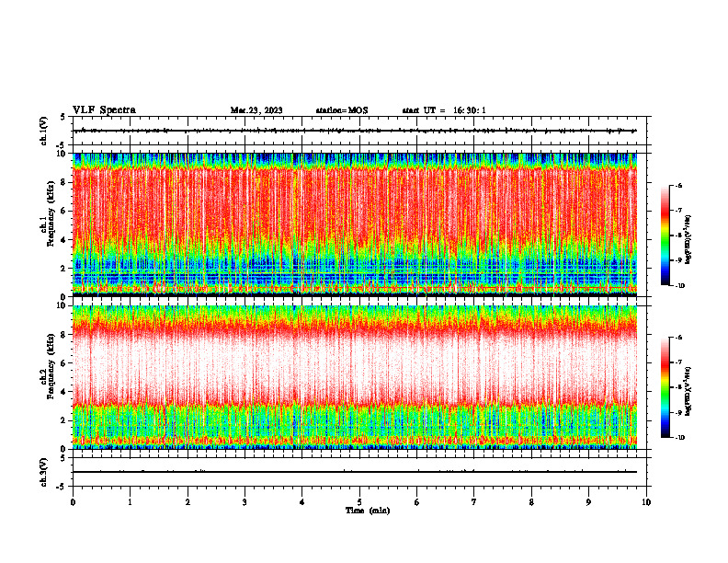
Task: Click time axis tick label "5"
Action: point(359,502)
